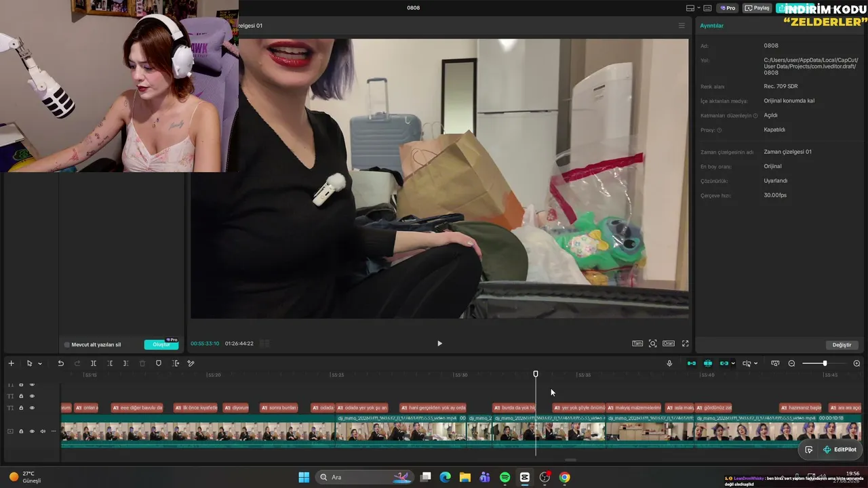Click the Tam quality button in the player

tap(637, 344)
